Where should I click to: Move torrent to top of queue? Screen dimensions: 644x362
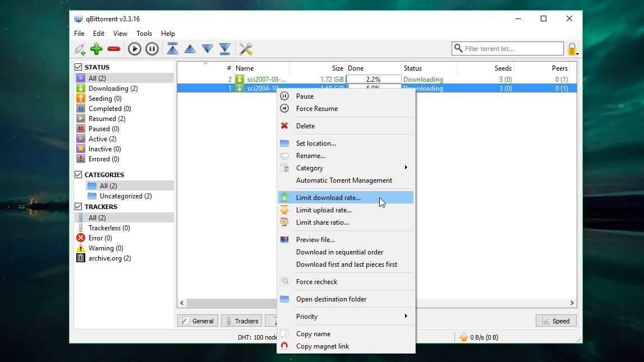(x=173, y=49)
